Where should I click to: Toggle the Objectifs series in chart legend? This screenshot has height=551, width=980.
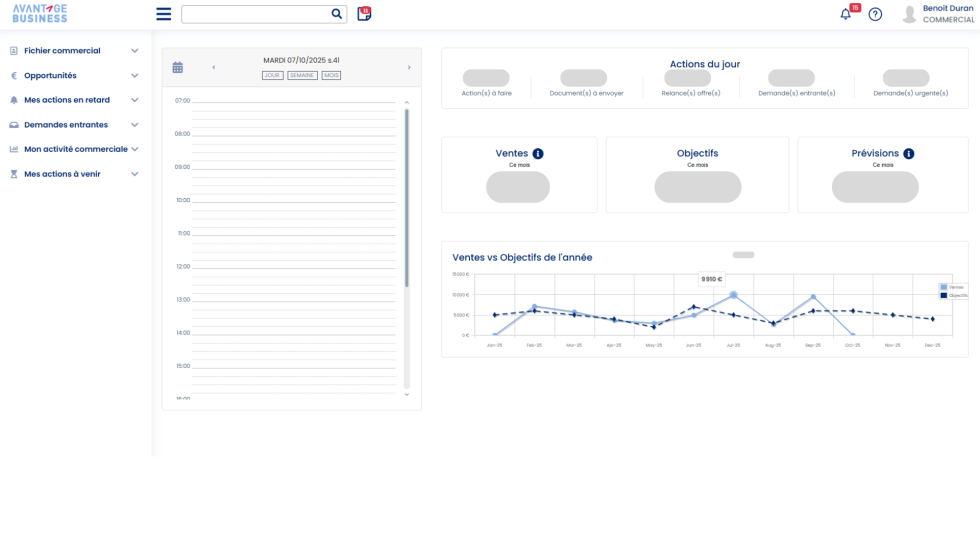tap(953, 296)
